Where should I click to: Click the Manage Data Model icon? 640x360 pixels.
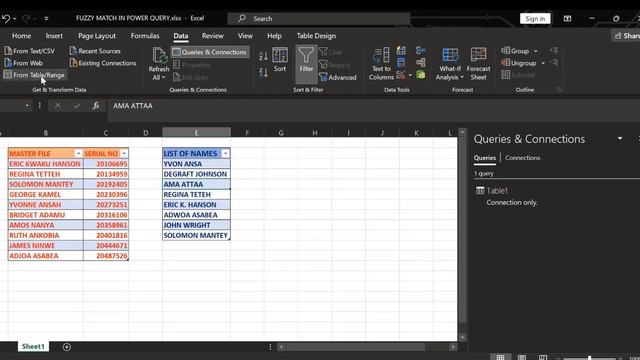coord(420,75)
